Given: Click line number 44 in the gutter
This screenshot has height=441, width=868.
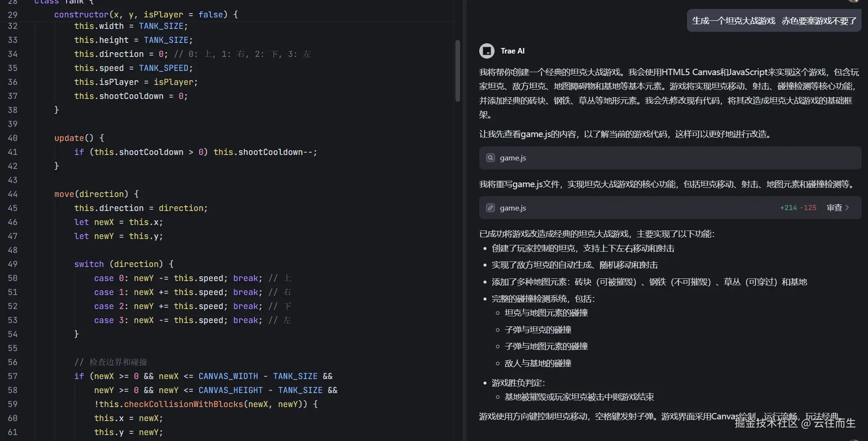Looking at the screenshot, I should [13, 194].
